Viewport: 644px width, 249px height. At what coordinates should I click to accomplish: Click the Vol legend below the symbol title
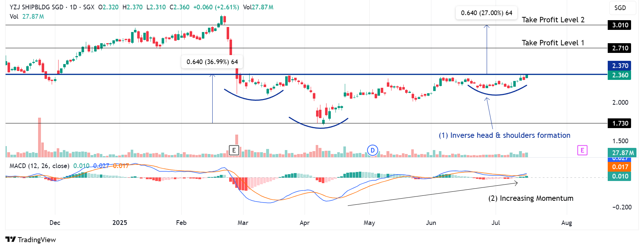[x=27, y=17]
